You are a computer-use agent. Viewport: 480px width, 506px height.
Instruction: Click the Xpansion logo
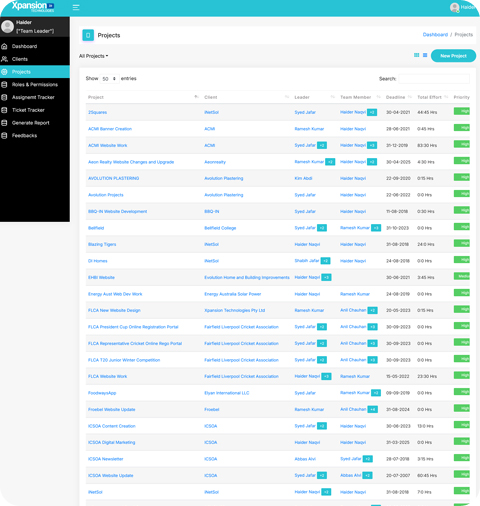point(33,6)
